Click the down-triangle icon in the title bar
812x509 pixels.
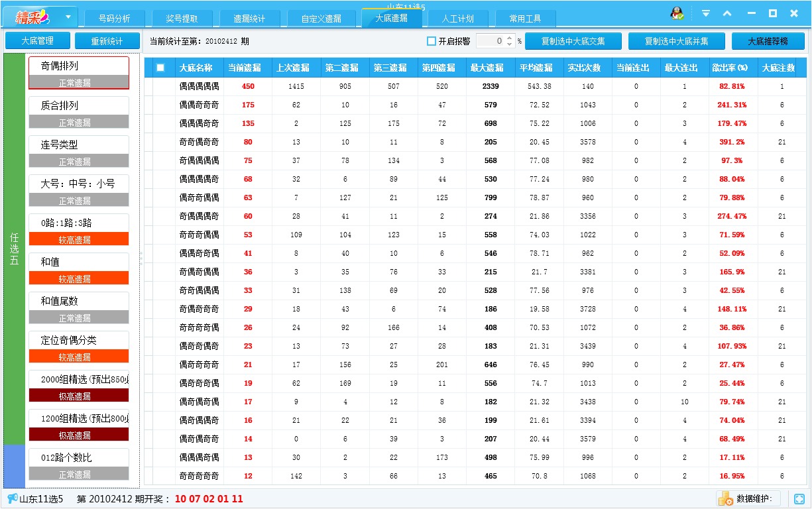pyautogui.click(x=705, y=13)
